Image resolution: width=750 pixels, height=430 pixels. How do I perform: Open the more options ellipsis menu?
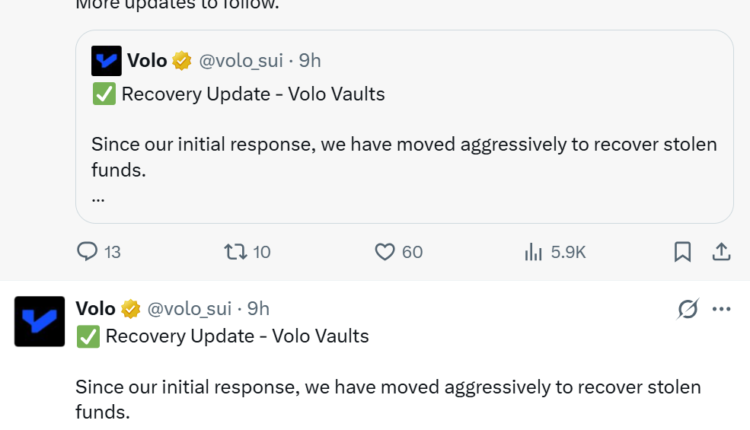(721, 309)
